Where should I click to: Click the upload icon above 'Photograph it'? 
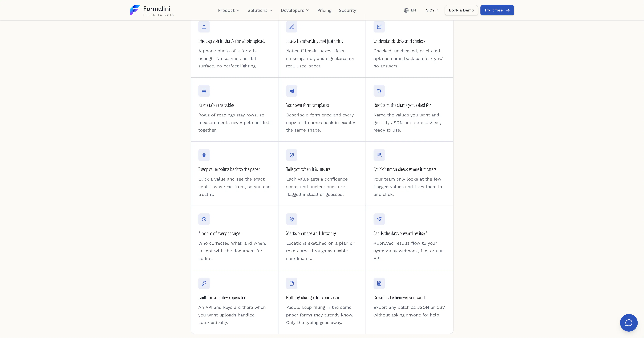click(204, 27)
